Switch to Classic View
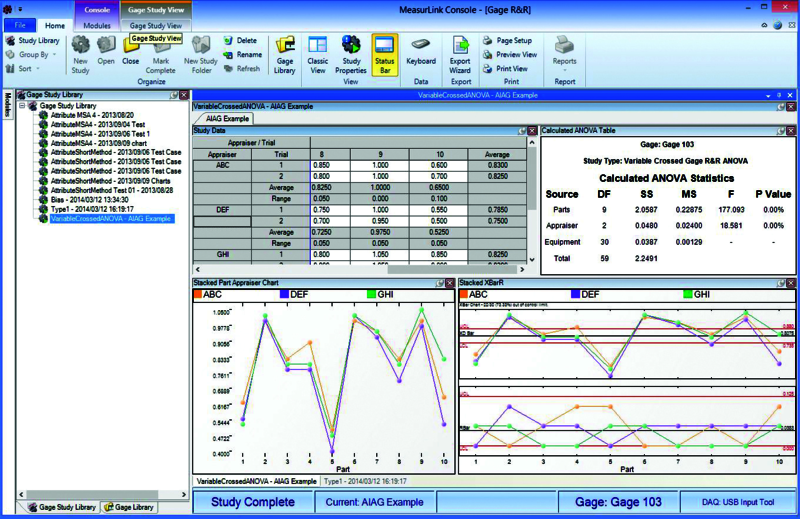This screenshot has width=800, height=519. coord(317,55)
